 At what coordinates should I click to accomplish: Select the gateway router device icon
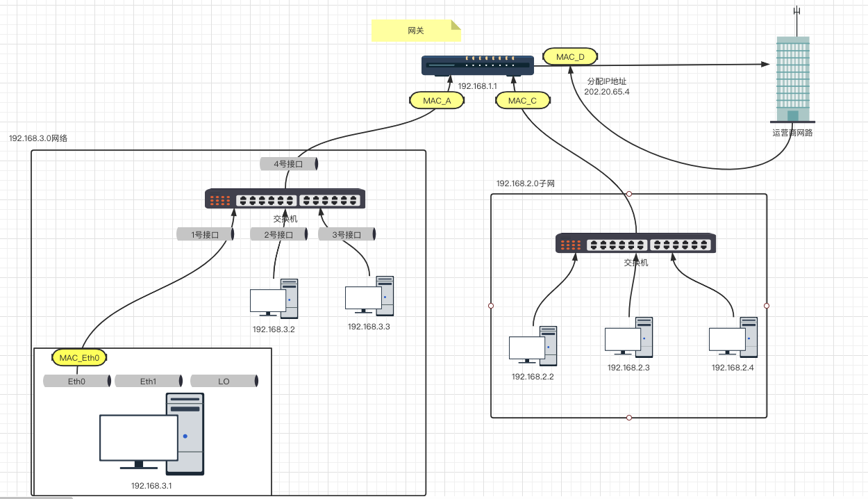pyautogui.click(x=478, y=65)
